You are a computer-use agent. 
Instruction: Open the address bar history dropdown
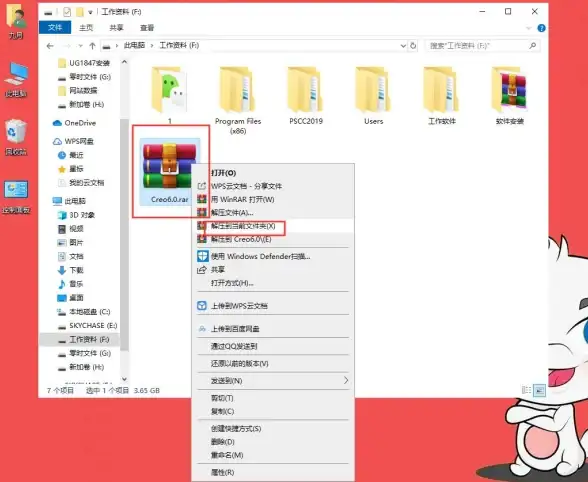click(403, 46)
